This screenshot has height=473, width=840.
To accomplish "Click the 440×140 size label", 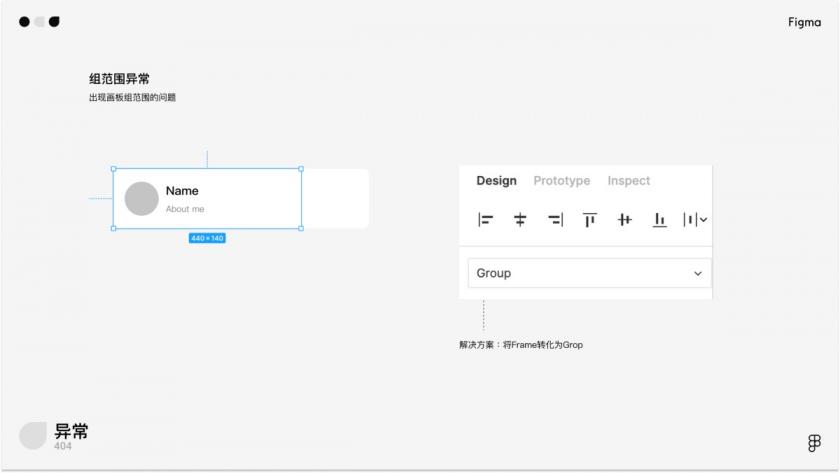I will click(x=207, y=238).
